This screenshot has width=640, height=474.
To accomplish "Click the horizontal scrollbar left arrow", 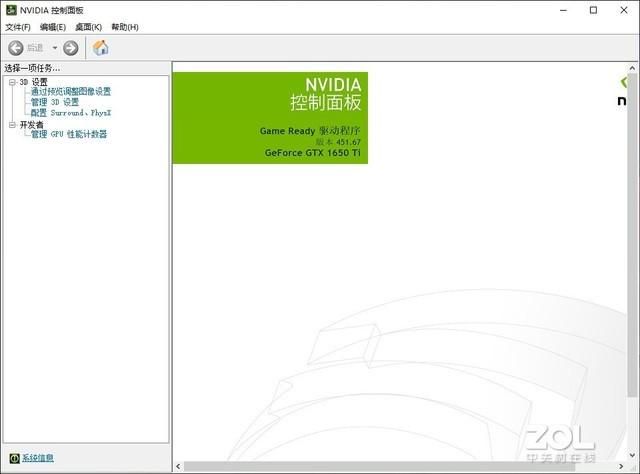I will click(178, 466).
